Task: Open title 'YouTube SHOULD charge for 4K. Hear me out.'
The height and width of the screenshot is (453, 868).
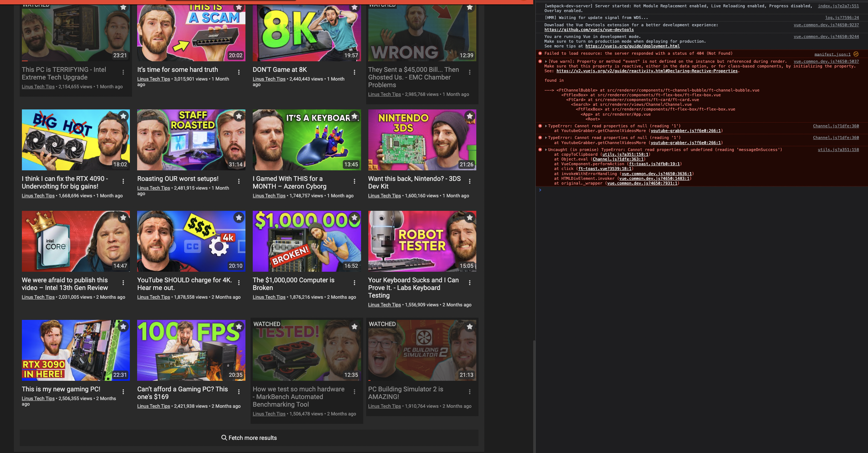Action: [185, 284]
